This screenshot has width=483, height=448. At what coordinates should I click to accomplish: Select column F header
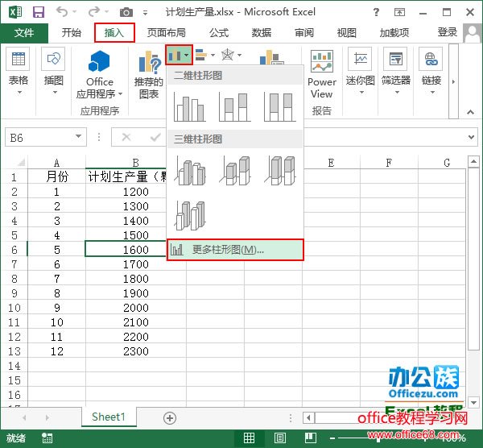pos(389,163)
